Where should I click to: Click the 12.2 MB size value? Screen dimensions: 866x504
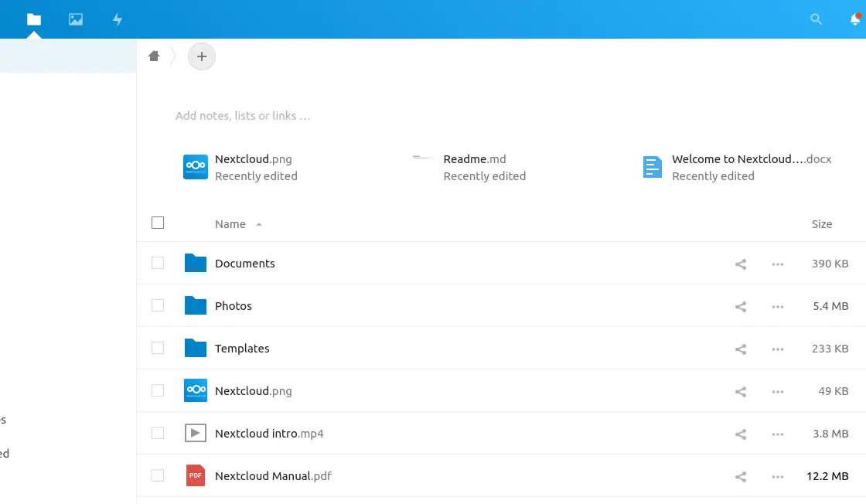click(827, 476)
